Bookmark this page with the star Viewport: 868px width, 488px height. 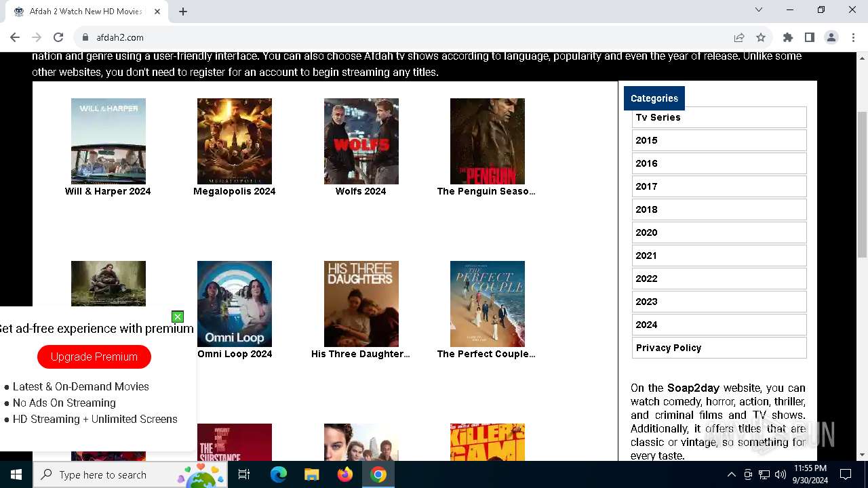click(x=761, y=37)
